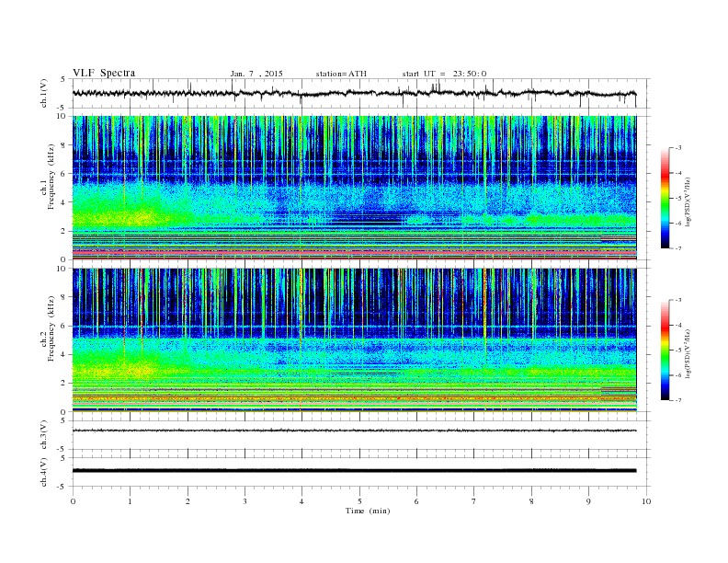Image resolution: width=728 pixels, height=563 pixels.
Task: Click the "ch.4(V)" axis label
Action: click(x=43, y=472)
